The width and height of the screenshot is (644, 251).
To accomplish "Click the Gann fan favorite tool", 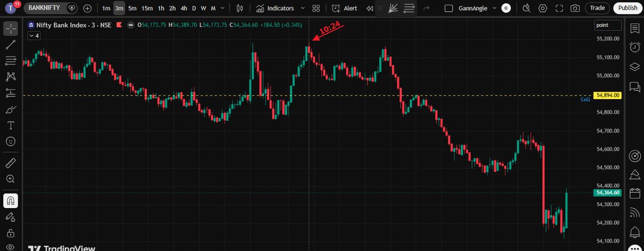I will point(392,8).
